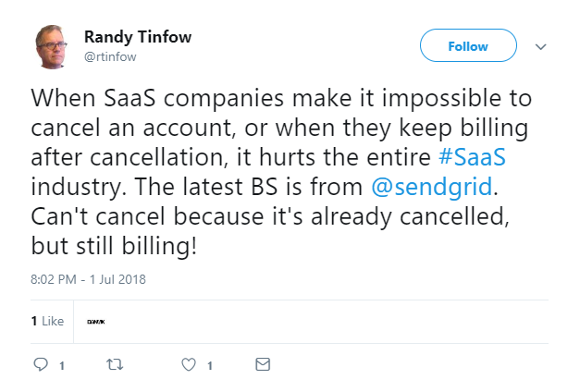The image size is (580, 392).
Task: Click the reply count number
Action: (62, 366)
